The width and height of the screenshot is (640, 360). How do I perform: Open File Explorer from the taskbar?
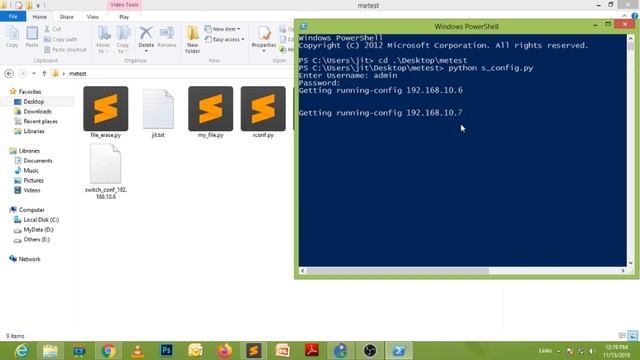coord(50,351)
